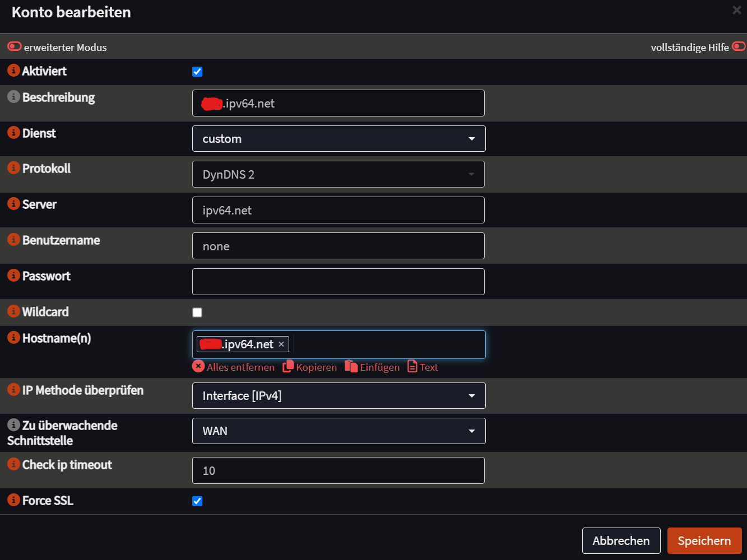Toggle the erweiterter Modus switch

coord(14,46)
